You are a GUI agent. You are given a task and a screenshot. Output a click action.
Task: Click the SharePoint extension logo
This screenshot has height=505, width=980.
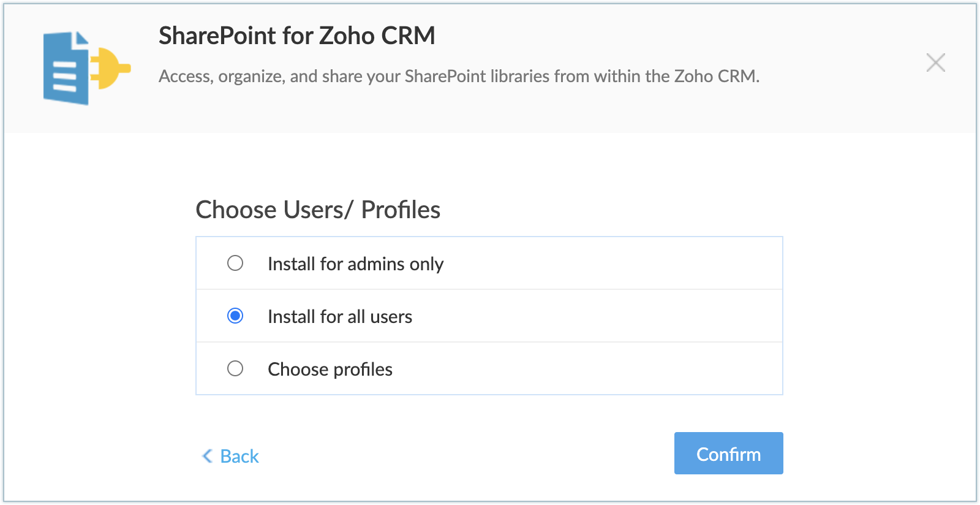pyautogui.click(x=86, y=68)
